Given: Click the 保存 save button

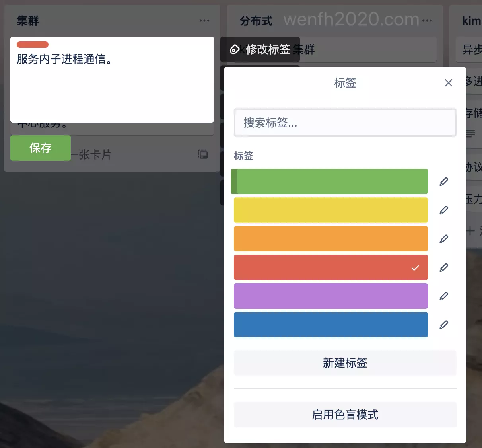Looking at the screenshot, I should (41, 148).
